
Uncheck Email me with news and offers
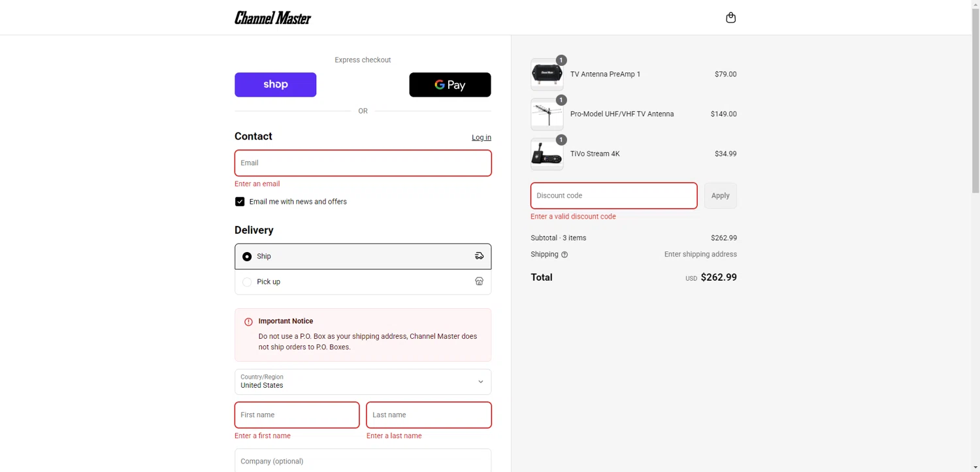point(240,202)
